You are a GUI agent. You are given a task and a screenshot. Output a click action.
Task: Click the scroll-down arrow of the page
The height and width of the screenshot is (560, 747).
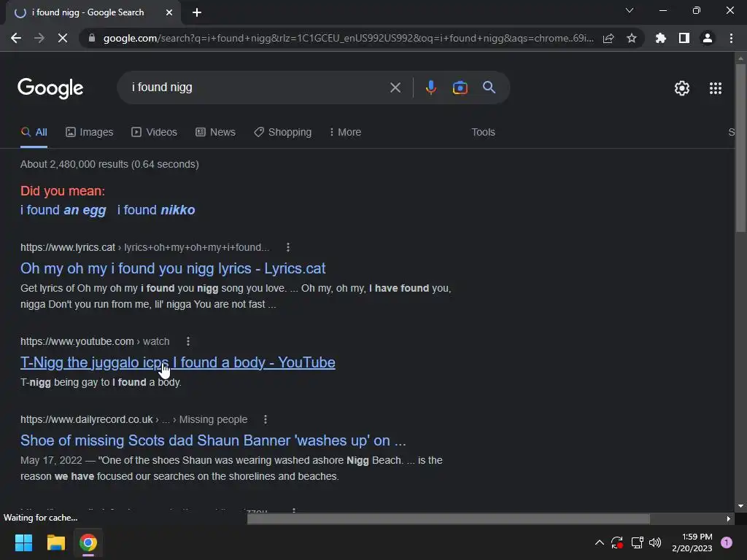pos(740,506)
